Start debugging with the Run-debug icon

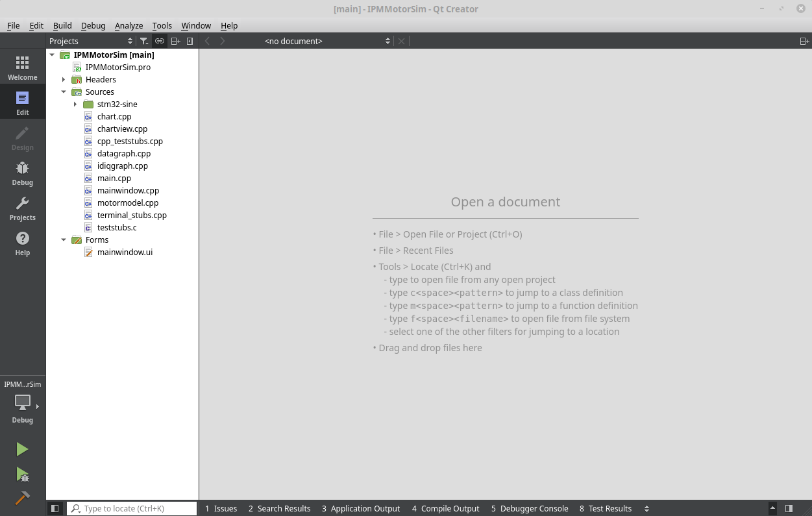22,474
